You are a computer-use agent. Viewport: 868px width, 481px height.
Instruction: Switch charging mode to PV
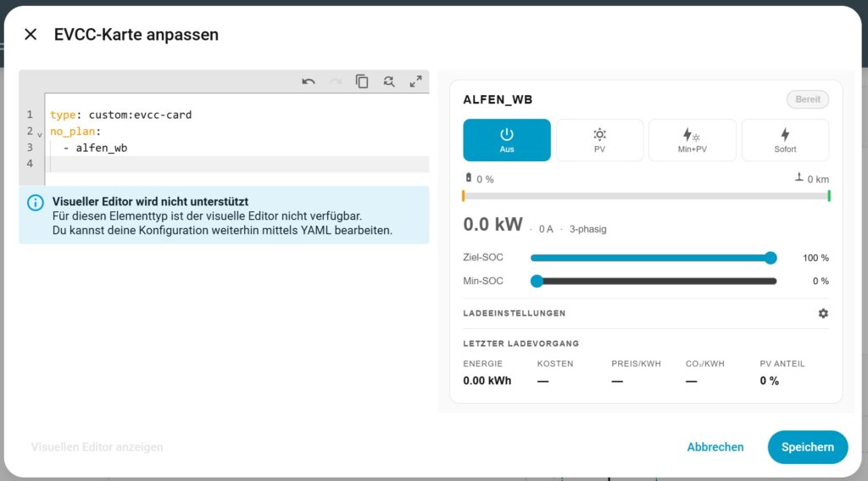[x=599, y=140]
